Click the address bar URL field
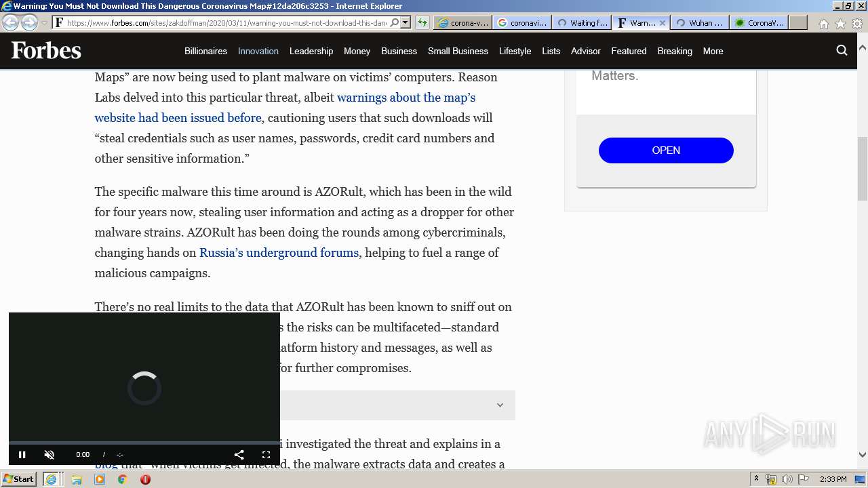868x488 pixels. click(226, 22)
